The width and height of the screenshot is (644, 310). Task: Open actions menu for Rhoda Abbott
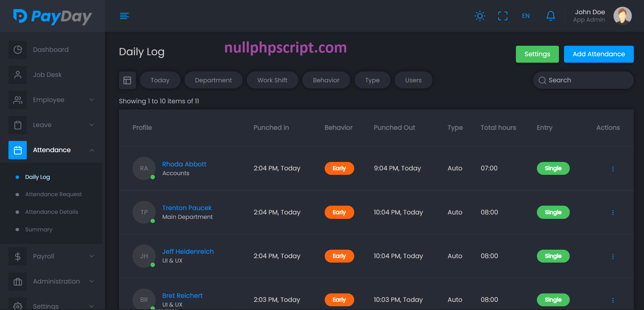coord(612,169)
